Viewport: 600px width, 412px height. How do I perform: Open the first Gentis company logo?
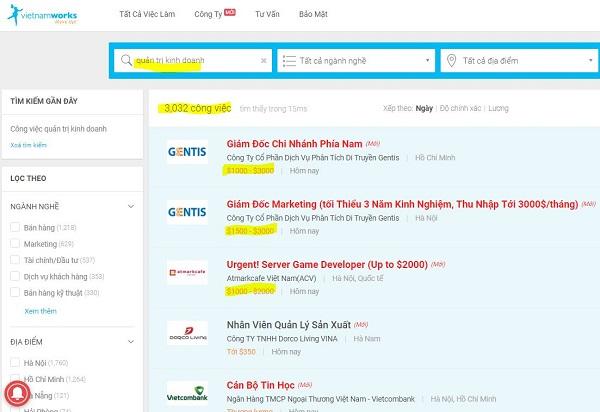(x=187, y=152)
